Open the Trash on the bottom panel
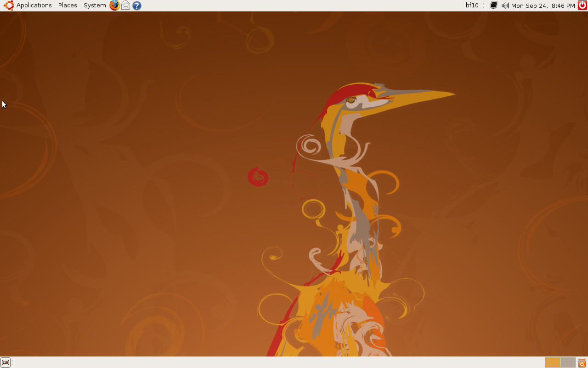Image resolution: width=588 pixels, height=368 pixels. pos(582,362)
